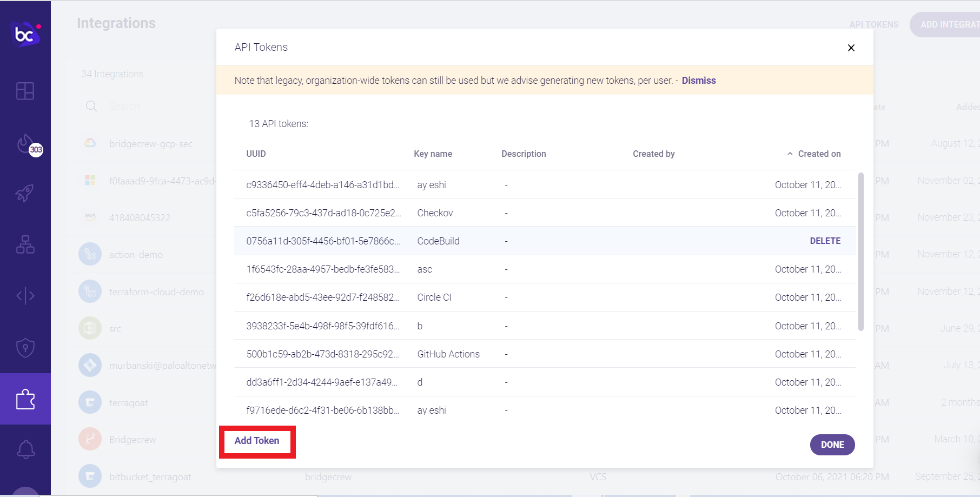Click the Microsoft icon for f0faaad9 integration
This screenshot has height=497, width=980.
[x=90, y=180]
